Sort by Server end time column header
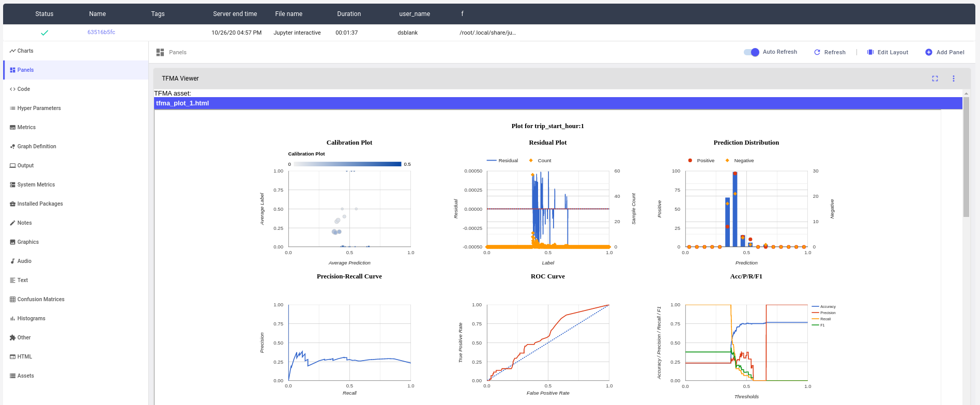 (235, 14)
